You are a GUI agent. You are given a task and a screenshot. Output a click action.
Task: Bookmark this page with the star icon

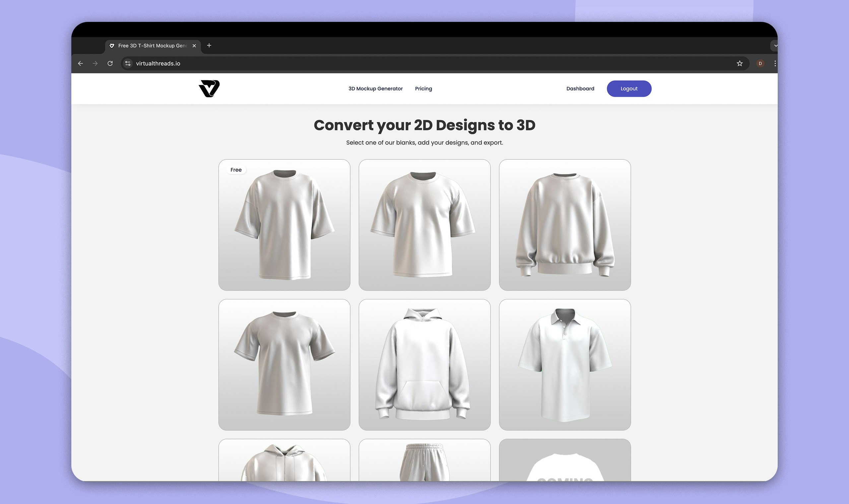pos(740,64)
